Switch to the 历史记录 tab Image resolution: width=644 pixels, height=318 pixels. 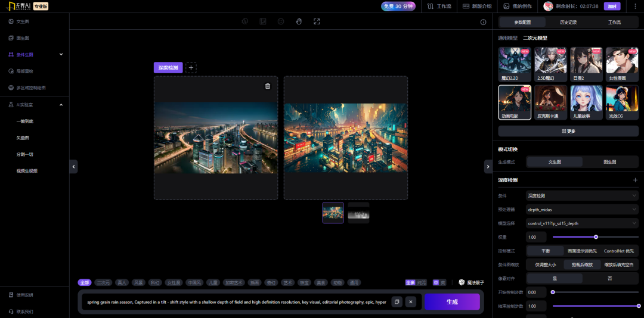tap(568, 22)
